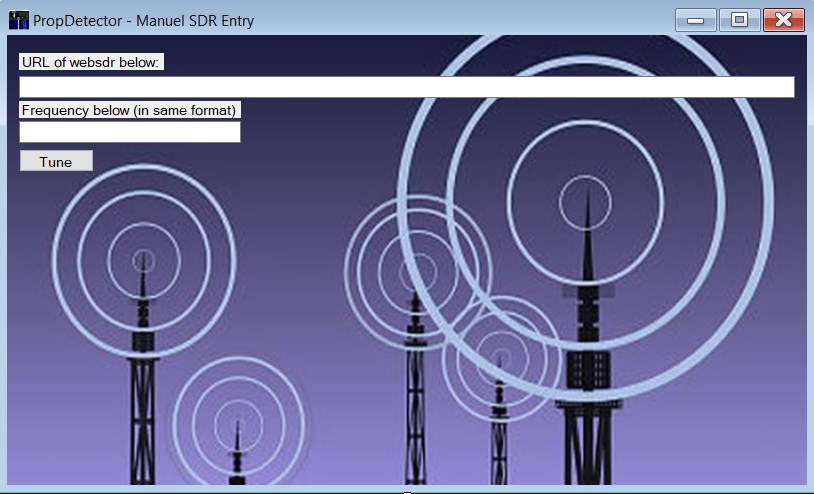This screenshot has width=814, height=494.
Task: Click the windowed platform section of tallest tower
Action: tap(588, 370)
